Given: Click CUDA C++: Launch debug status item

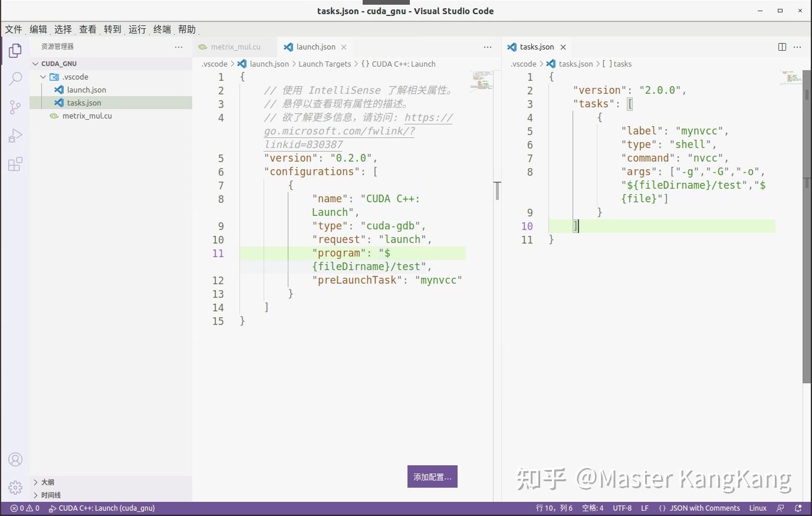Looking at the screenshot, I should (101, 508).
